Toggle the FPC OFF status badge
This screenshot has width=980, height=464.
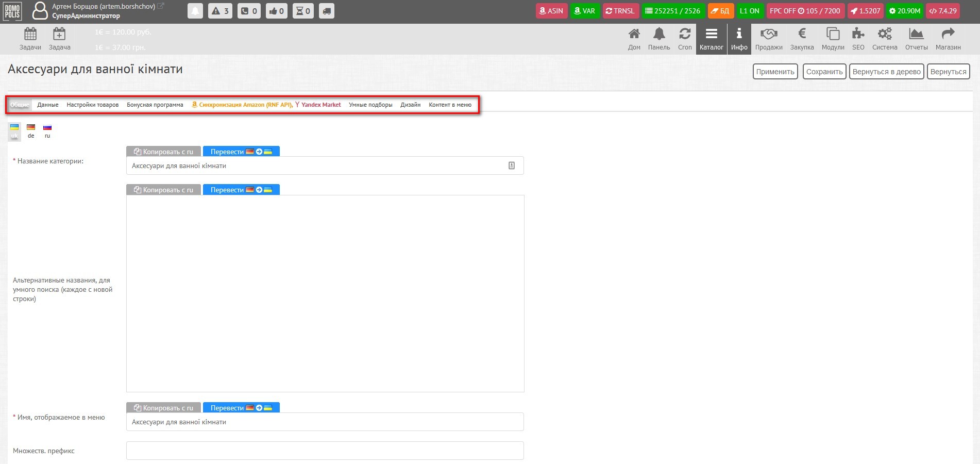coord(804,11)
